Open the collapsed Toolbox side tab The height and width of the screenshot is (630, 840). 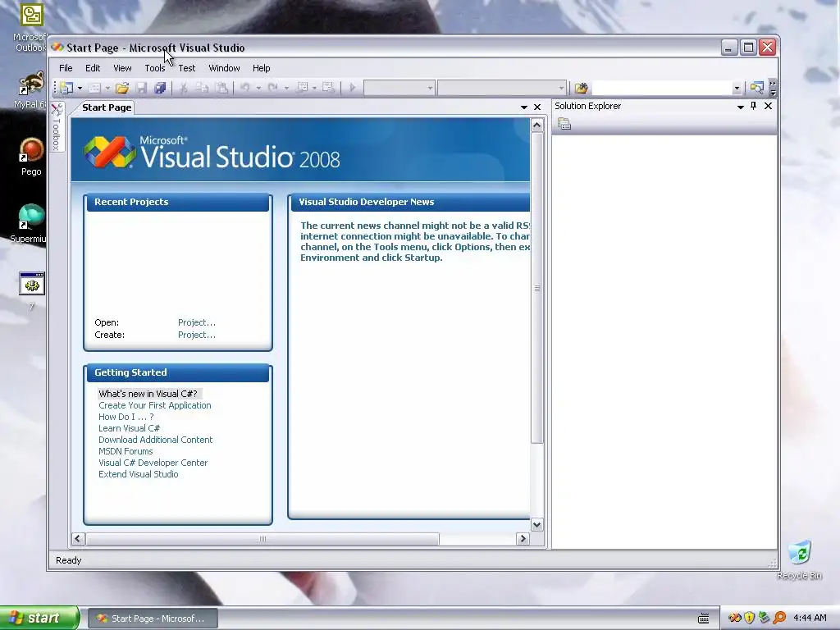click(57, 127)
